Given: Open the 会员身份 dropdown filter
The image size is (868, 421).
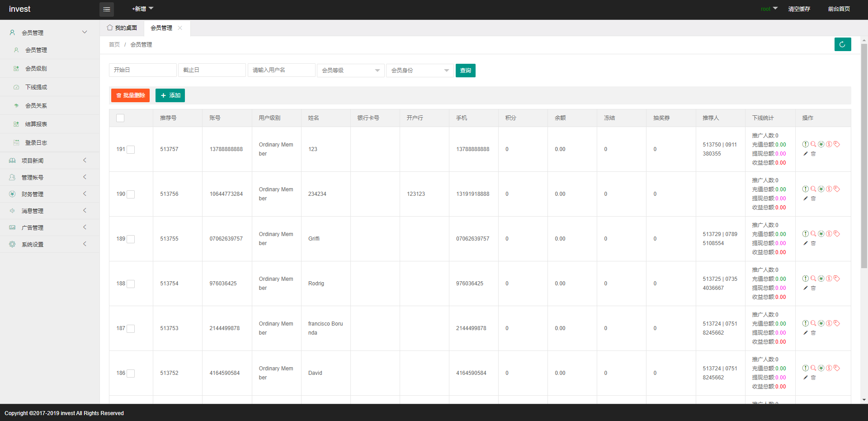Looking at the screenshot, I should click(x=420, y=71).
